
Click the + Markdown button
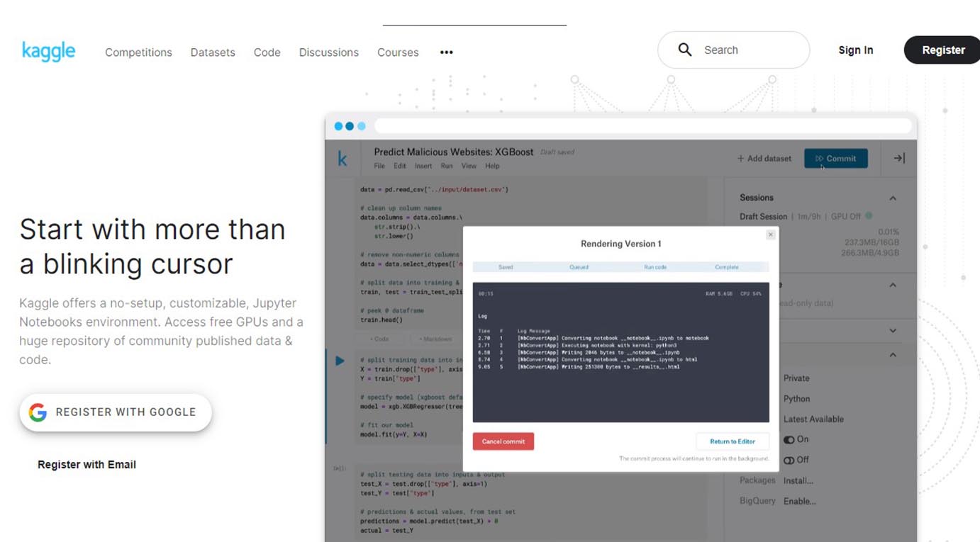(435, 339)
